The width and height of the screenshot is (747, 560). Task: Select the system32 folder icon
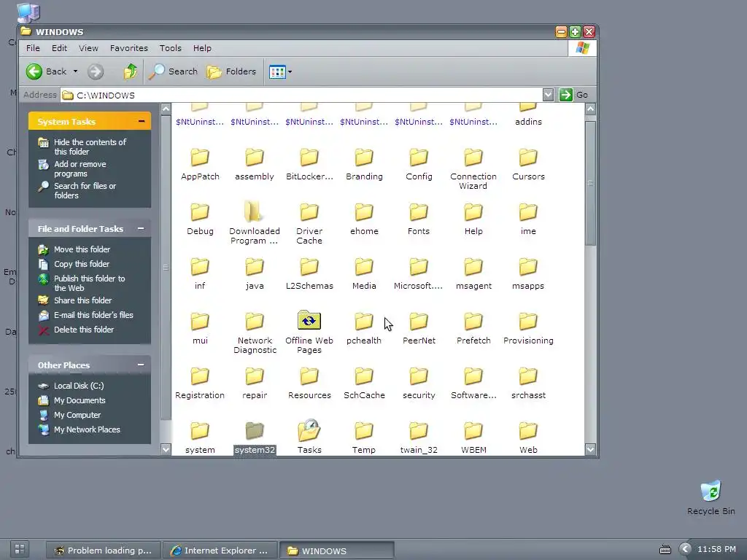pyautogui.click(x=255, y=431)
